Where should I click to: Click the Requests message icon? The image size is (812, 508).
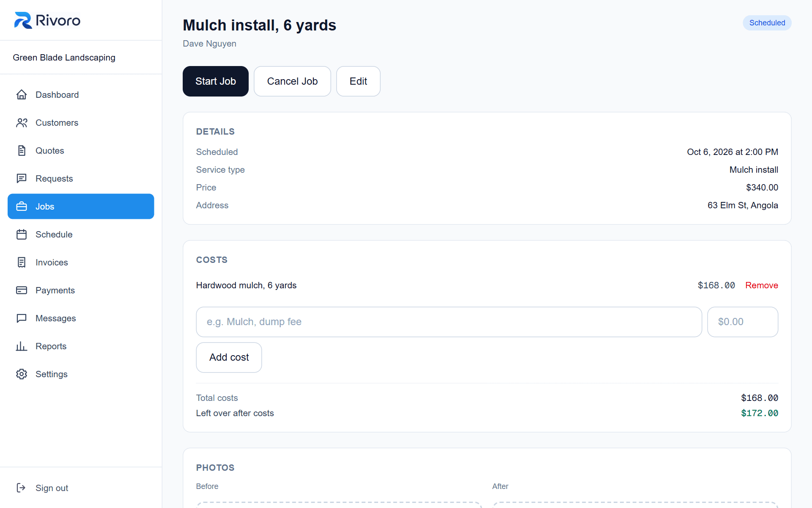pos(22,179)
